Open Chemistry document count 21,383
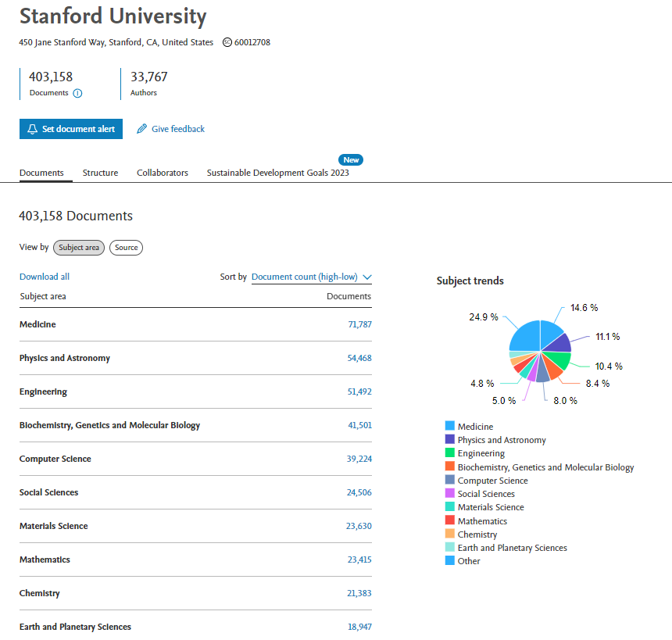 359,593
